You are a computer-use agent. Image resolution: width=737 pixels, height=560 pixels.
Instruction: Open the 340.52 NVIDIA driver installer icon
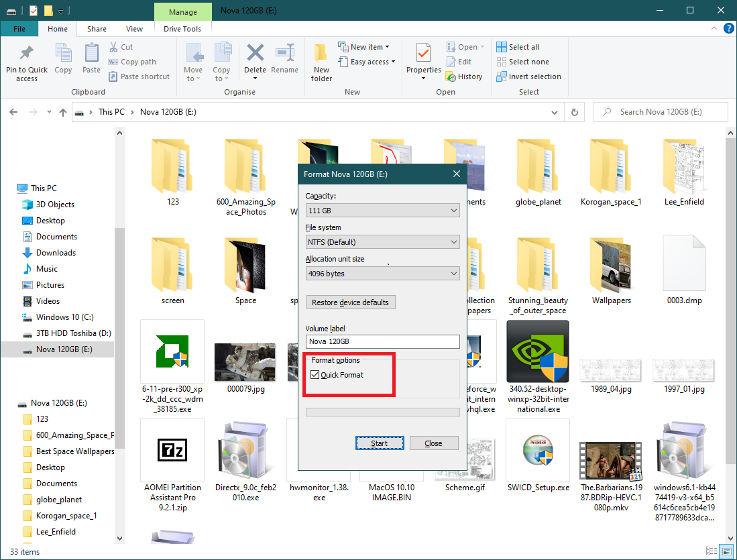pos(537,351)
